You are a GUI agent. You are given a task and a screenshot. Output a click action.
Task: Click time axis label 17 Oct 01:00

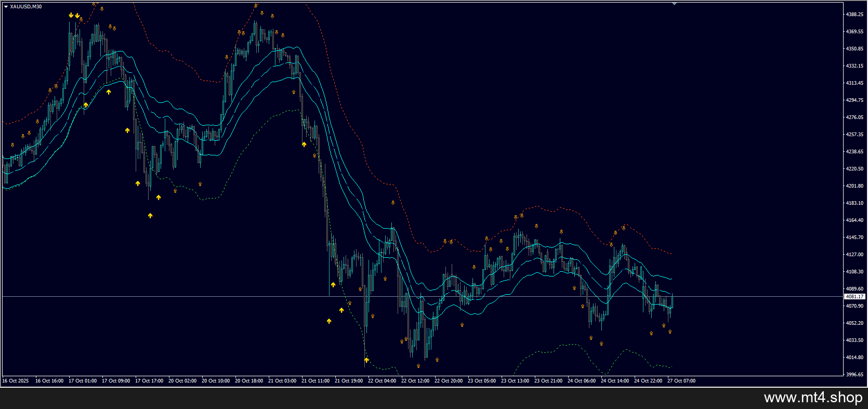tap(83, 381)
